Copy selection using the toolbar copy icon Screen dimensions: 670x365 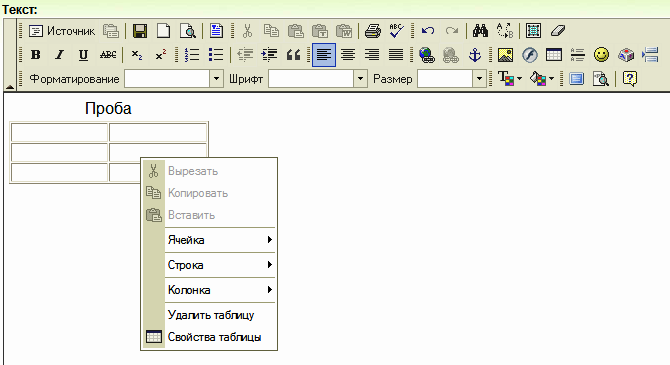271,31
